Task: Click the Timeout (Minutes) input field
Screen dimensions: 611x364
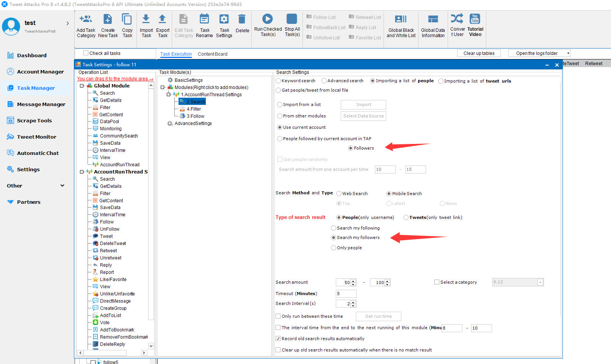Action: 346,294
